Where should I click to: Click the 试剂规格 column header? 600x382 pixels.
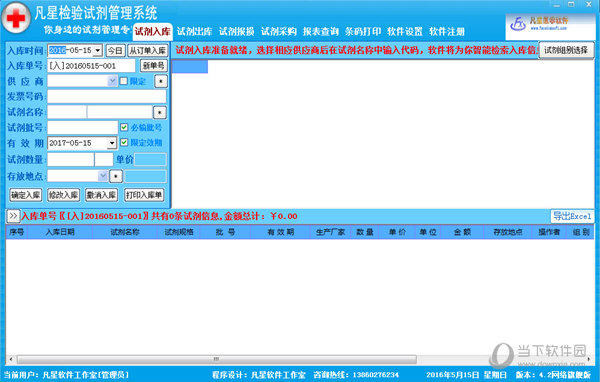(179, 232)
